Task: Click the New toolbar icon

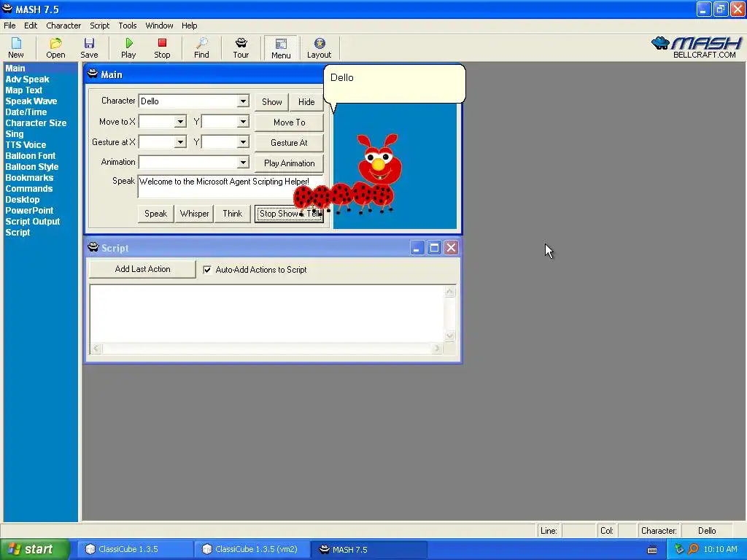Action: tap(16, 47)
